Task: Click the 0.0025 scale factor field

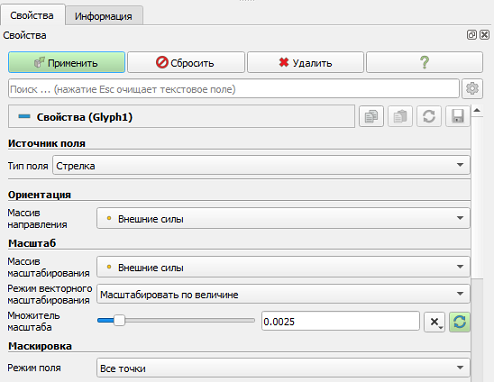Action: point(340,321)
